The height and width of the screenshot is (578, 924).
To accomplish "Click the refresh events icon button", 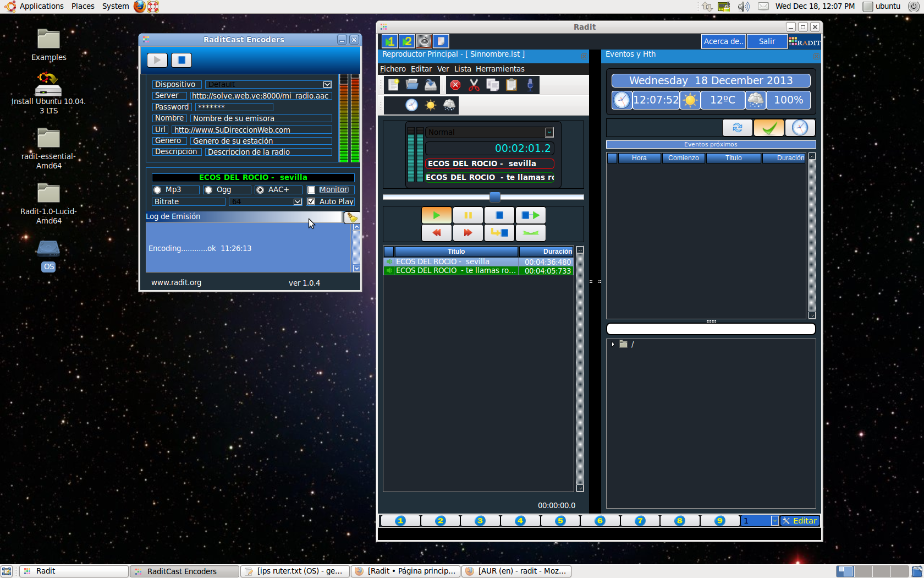I will pos(738,128).
